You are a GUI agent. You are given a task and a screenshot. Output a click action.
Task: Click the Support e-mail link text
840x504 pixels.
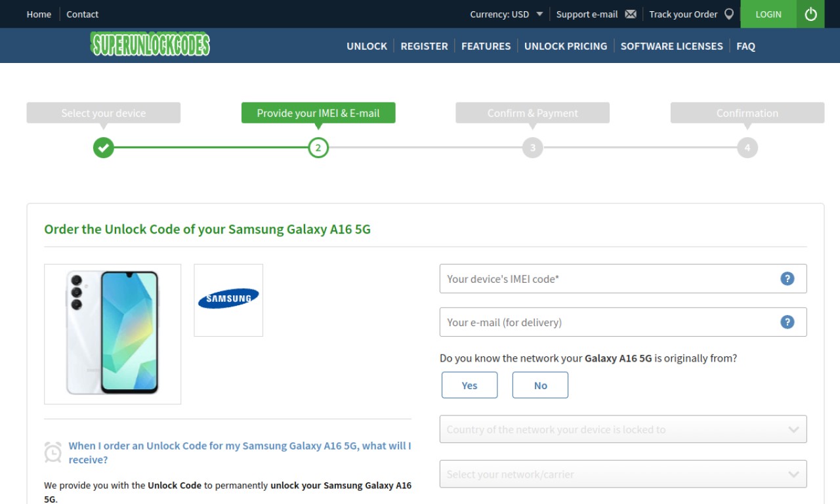coord(587,14)
